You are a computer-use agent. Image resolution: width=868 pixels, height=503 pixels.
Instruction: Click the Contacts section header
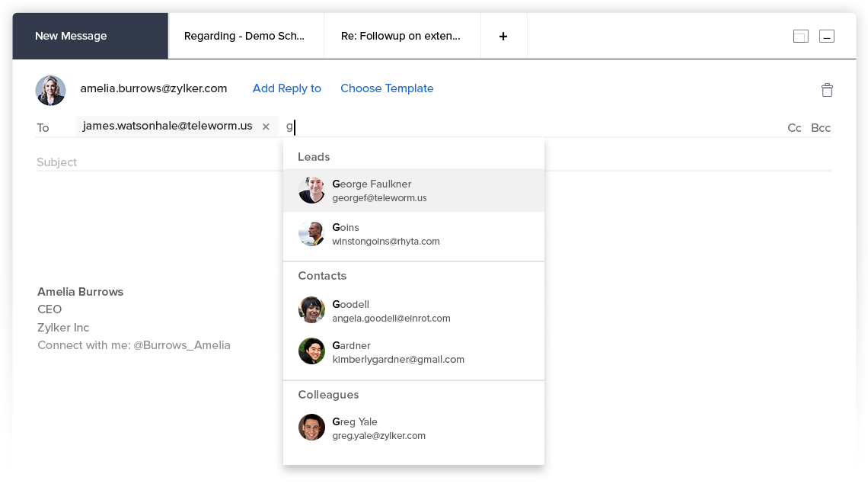click(322, 276)
